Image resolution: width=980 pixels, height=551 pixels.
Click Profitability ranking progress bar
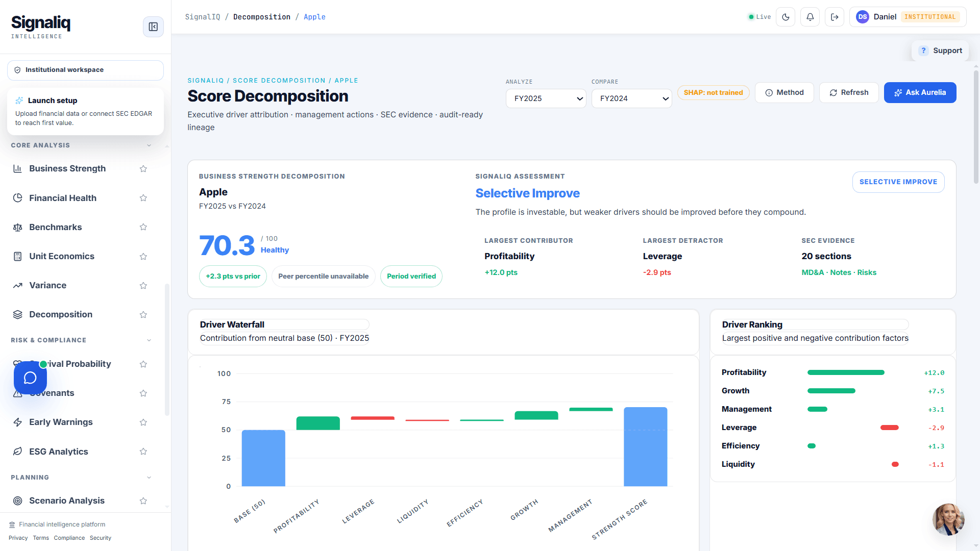click(846, 372)
